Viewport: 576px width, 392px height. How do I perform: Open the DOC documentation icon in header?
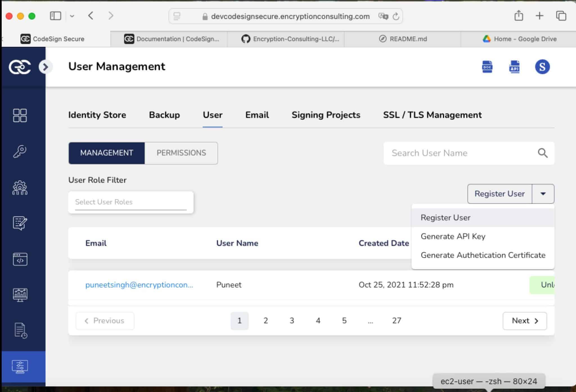click(487, 67)
